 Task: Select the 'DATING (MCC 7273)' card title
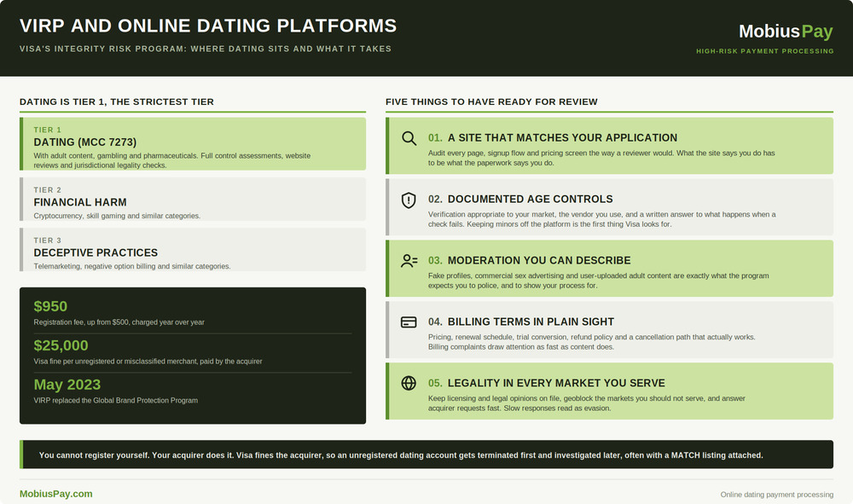pyautogui.click(x=84, y=142)
